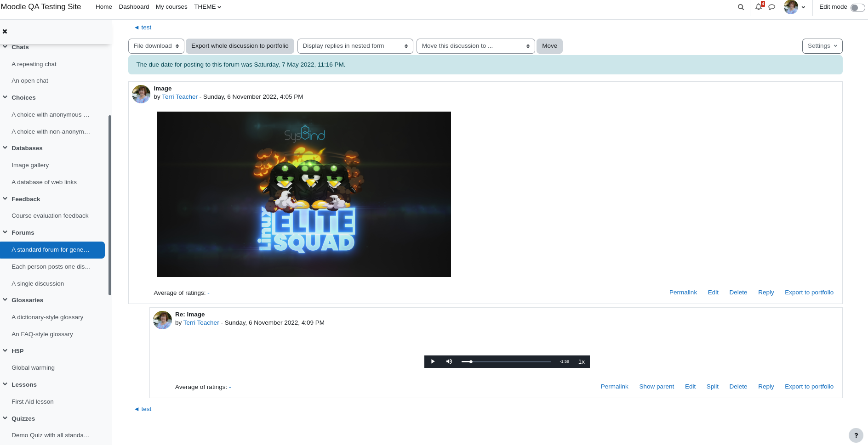
Task: Click Reply on the Re: image post
Action: [766, 387]
